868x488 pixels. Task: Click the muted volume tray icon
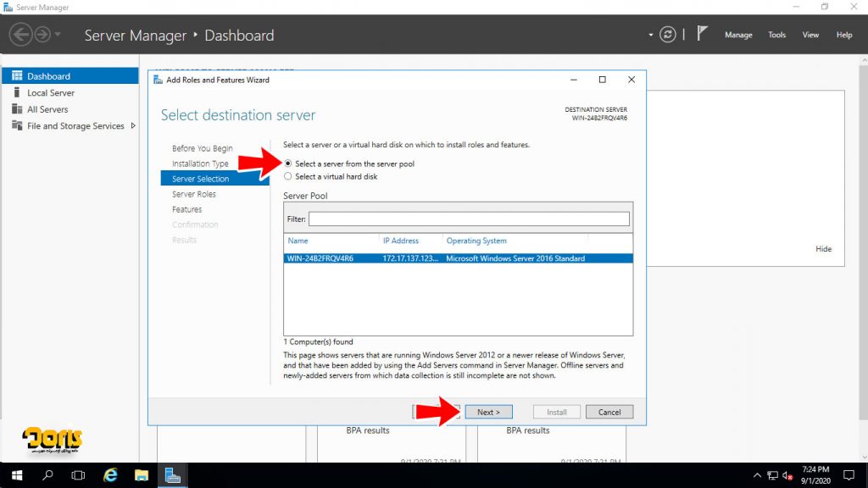click(787, 476)
